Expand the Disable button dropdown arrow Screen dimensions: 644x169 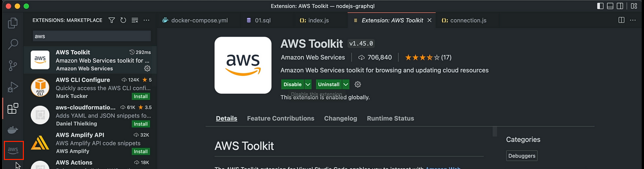[x=308, y=84]
